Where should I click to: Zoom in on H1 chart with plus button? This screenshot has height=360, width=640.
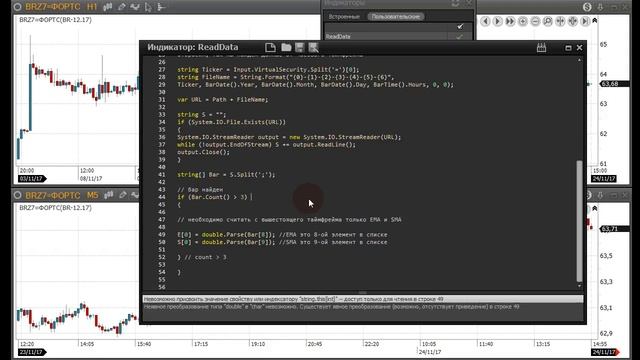point(522,21)
